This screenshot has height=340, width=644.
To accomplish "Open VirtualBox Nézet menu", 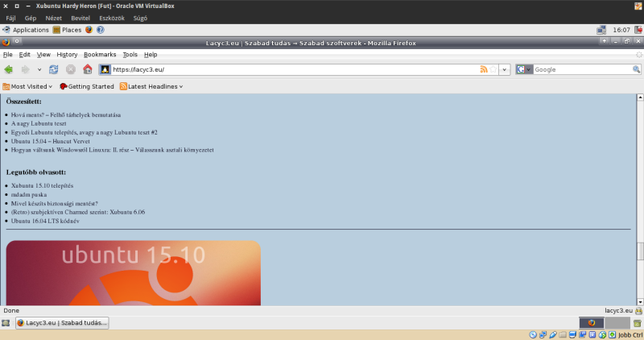I will [53, 18].
